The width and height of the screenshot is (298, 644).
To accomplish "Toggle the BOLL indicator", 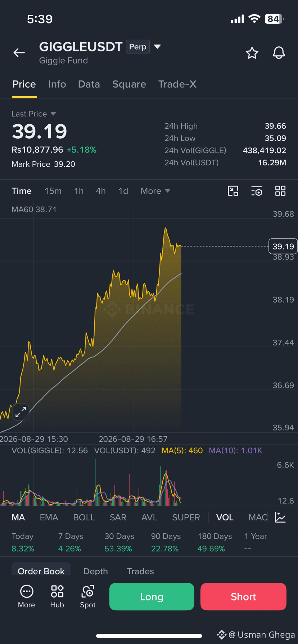I will 84,517.
